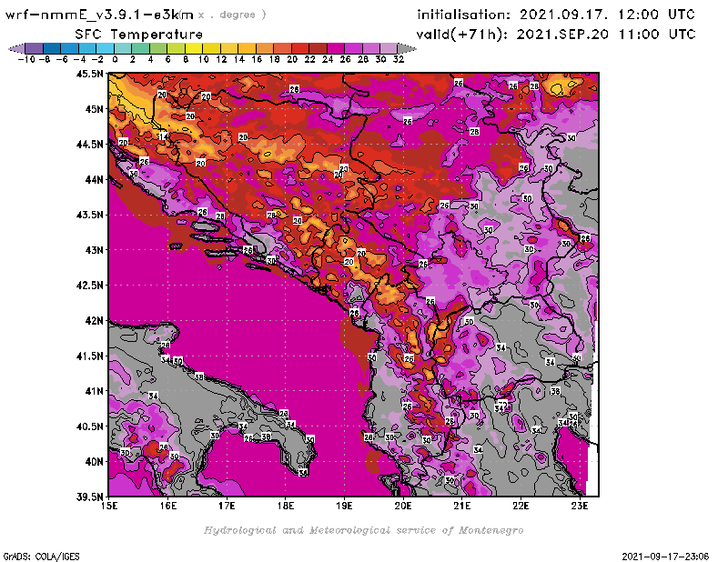Click the 41N latitude axis label
The height and width of the screenshot is (562, 728).
[94, 391]
